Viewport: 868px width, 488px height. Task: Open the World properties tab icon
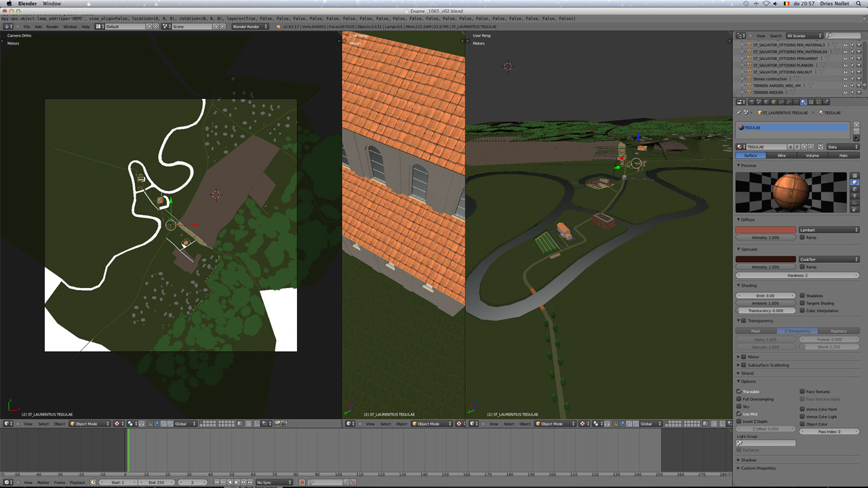(766, 102)
